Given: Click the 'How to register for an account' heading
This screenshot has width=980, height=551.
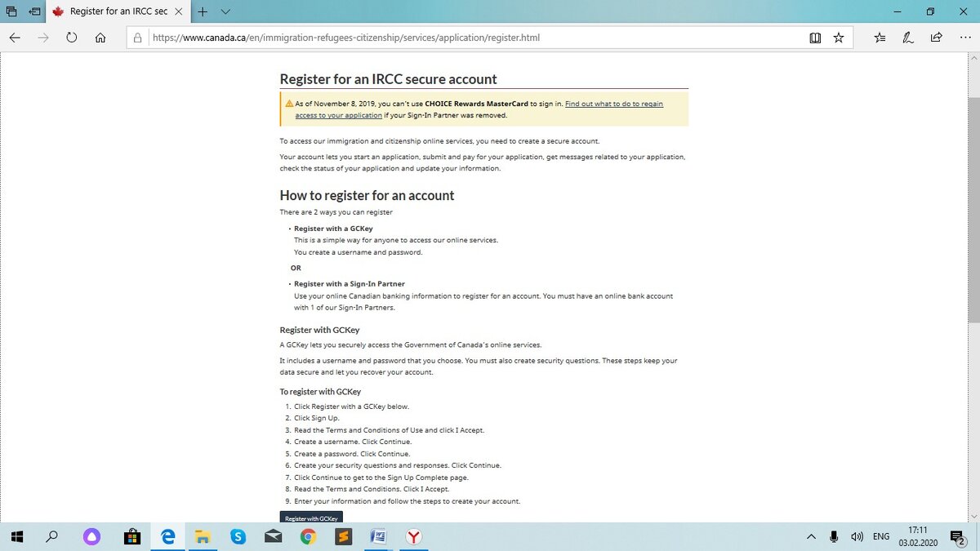Looking at the screenshot, I should tap(367, 195).
